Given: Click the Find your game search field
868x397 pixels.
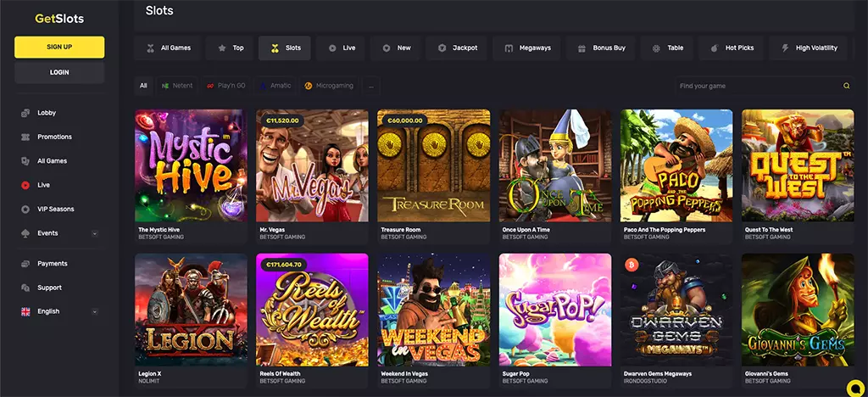Looking at the screenshot, I should tap(765, 86).
